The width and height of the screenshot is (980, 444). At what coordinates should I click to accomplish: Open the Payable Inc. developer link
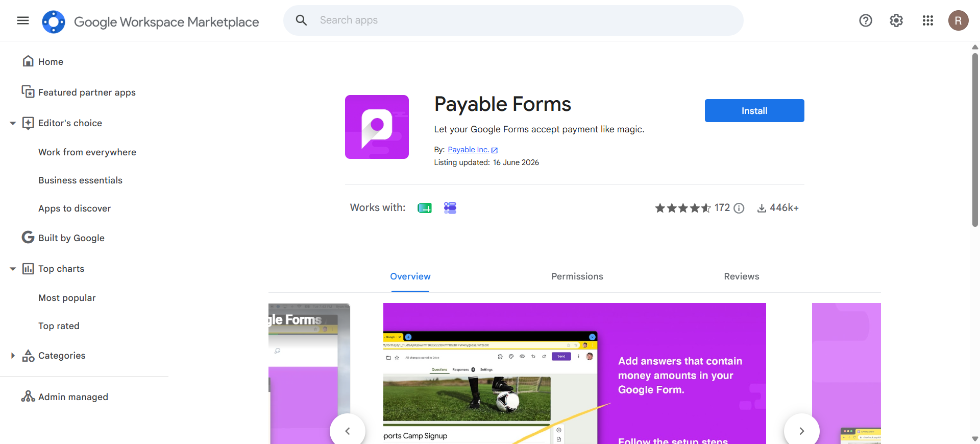468,150
